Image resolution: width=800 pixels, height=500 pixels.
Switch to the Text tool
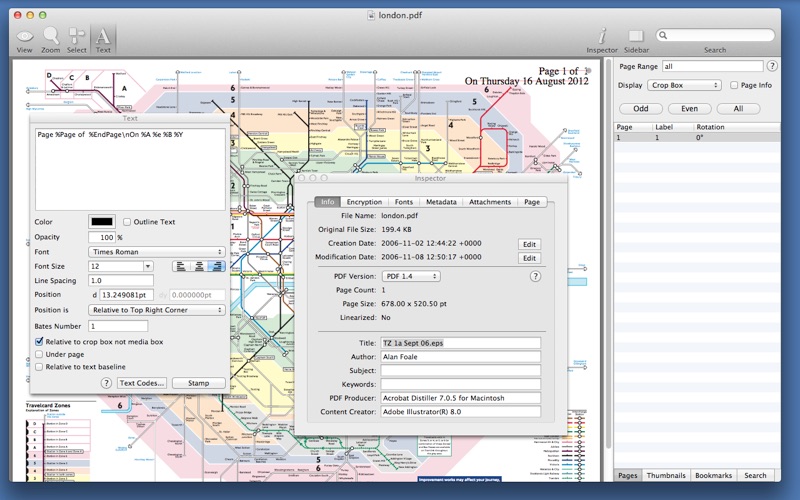(103, 40)
